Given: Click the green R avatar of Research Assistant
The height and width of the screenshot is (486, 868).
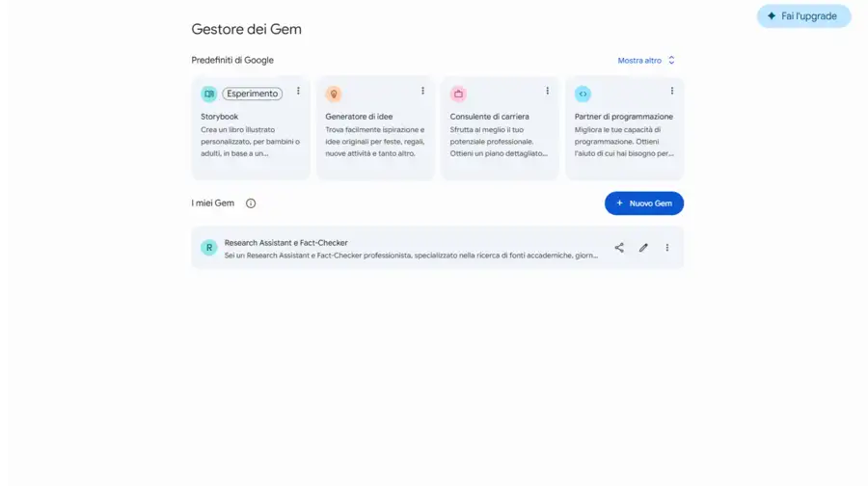Looking at the screenshot, I should pos(208,248).
